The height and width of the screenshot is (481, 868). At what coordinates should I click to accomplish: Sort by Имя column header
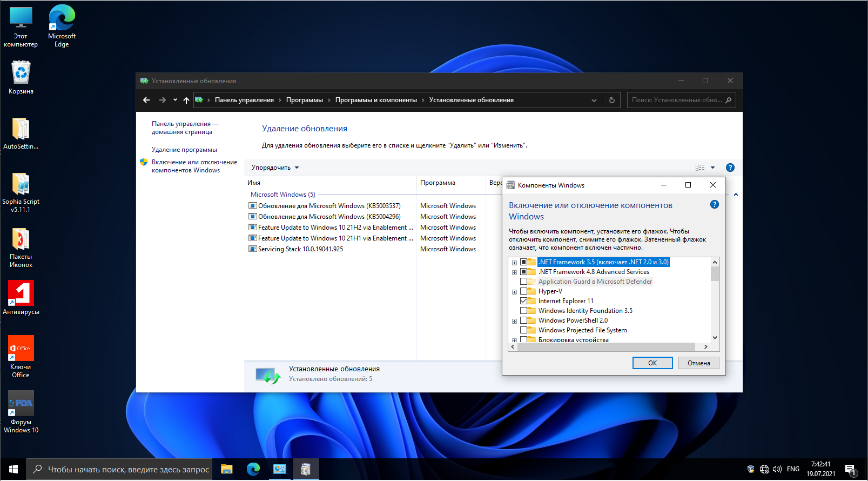point(331,183)
